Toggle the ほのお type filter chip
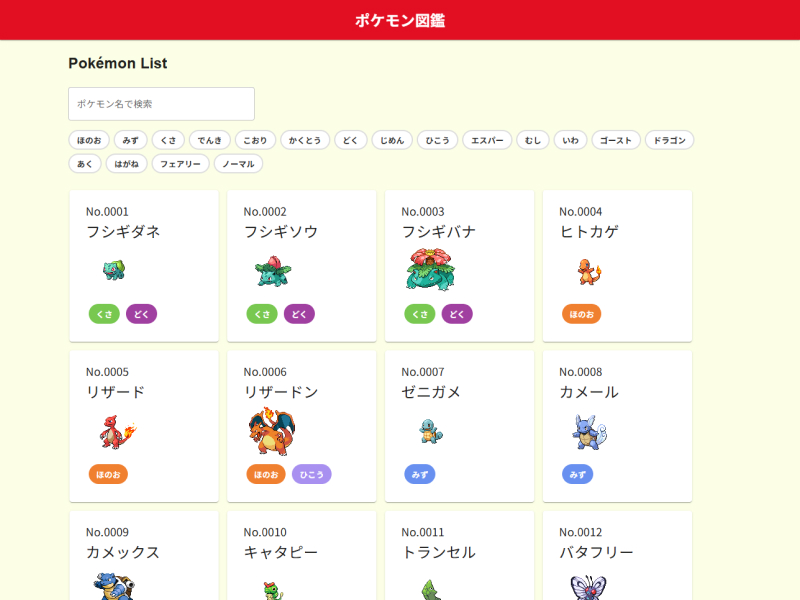 pos(89,140)
